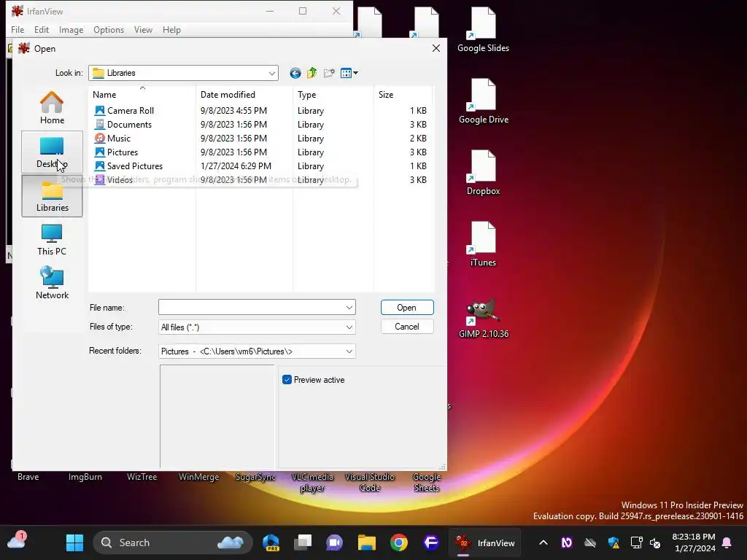Viewport: 747px width, 560px height.
Task: Go up one folder level icon
Action: click(312, 73)
